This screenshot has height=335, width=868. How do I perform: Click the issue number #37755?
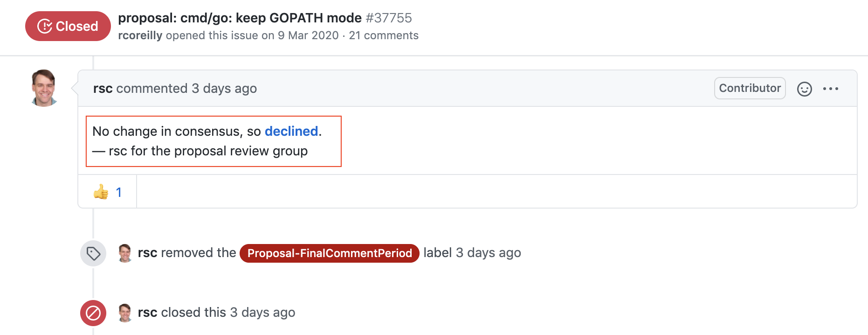coord(389,18)
